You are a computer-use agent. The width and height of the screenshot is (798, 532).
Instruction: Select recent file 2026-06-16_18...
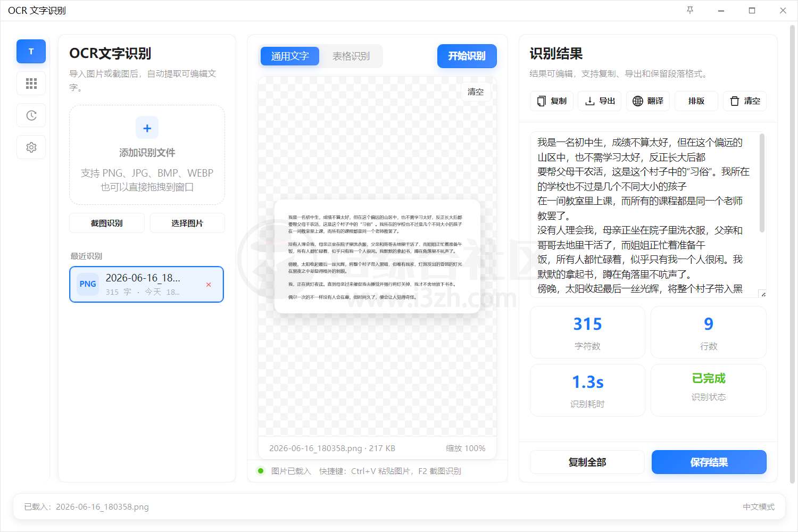146,285
